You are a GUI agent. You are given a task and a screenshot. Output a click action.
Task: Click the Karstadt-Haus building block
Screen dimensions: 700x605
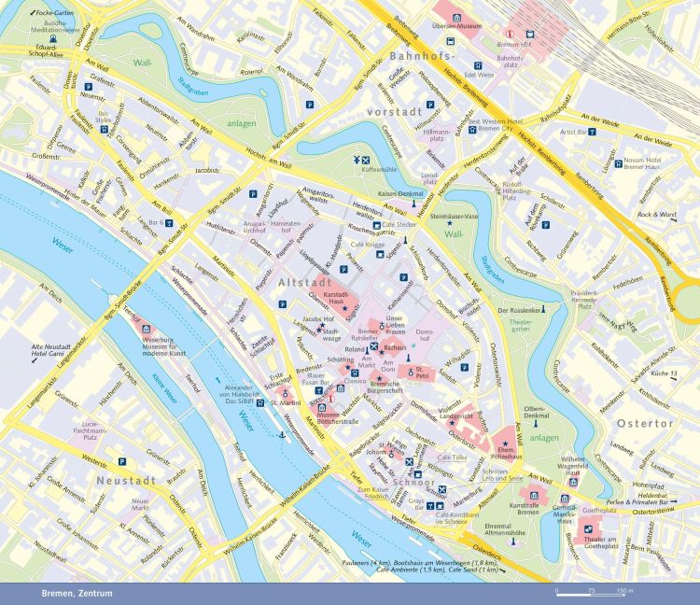click(334, 299)
